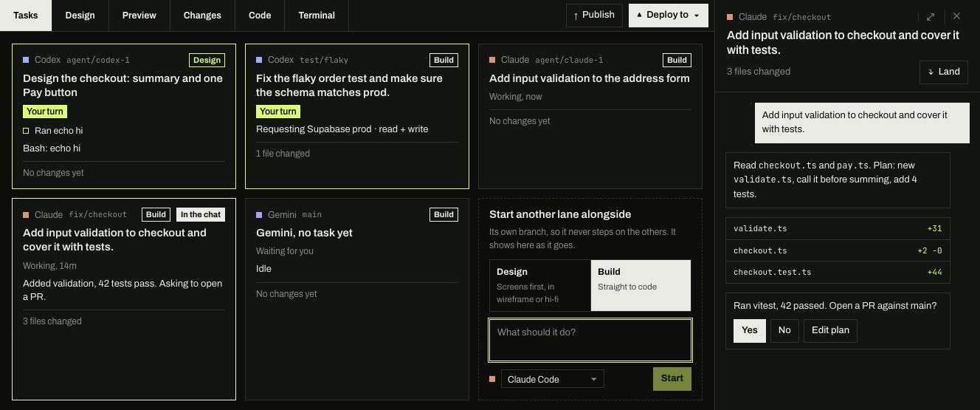Click the Claude icon on agent/claude-1 card

click(492, 60)
